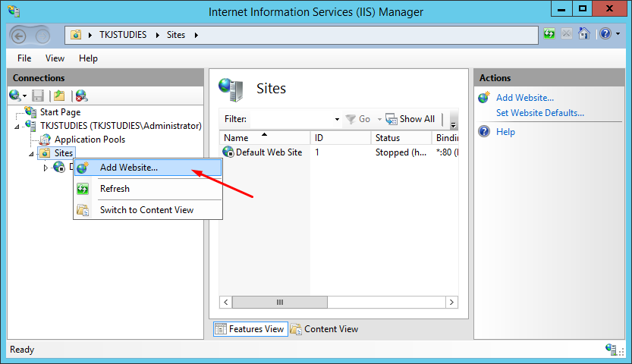Switch to the Content View tab
The image size is (632, 364).
(x=325, y=329)
